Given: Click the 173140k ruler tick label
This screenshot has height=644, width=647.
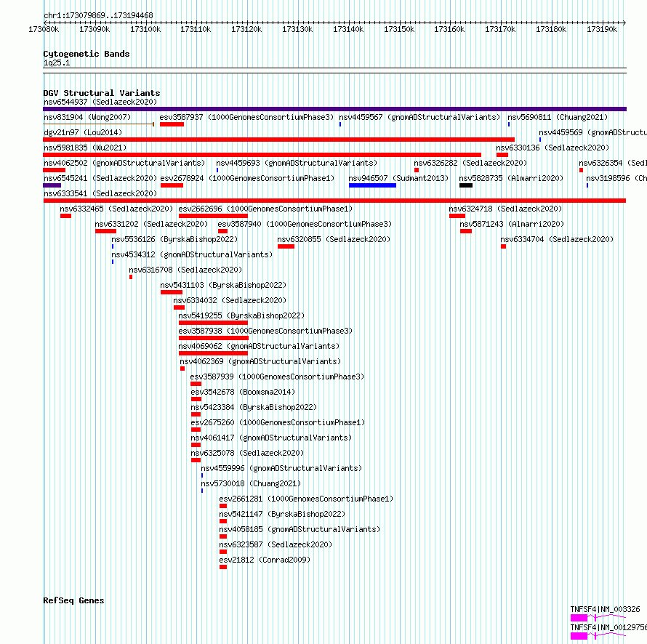Looking at the screenshot, I should click(348, 29).
